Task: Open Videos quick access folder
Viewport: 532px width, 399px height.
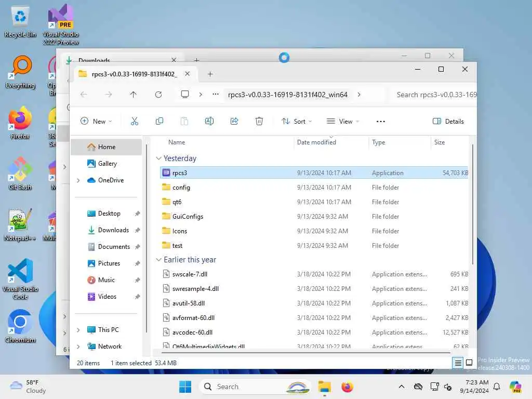Action: (106, 297)
